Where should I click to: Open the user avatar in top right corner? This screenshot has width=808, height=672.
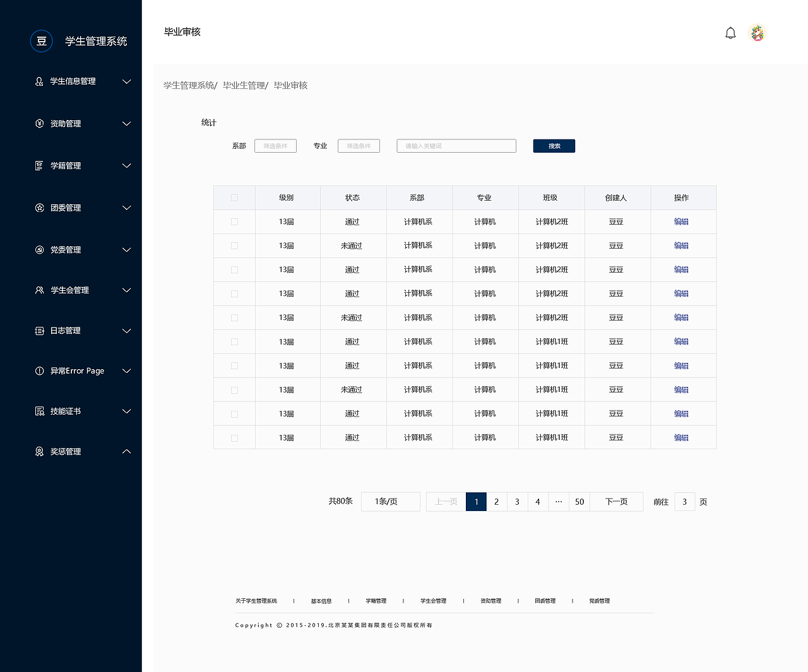tap(756, 33)
